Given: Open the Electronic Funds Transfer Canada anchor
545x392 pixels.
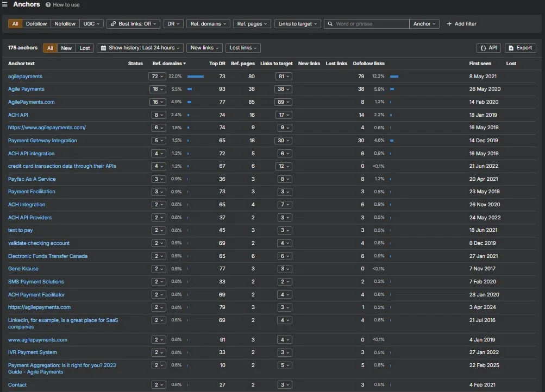Looking at the screenshot, I should pos(48,256).
